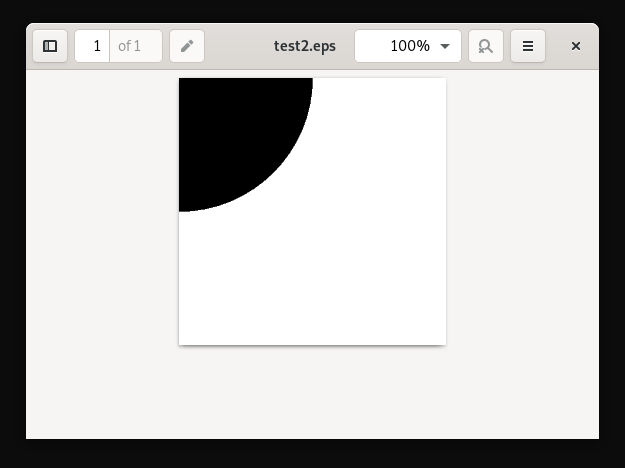Expand the zoom level dropdown arrow
Screen dimensions: 625x468
(x=445, y=46)
